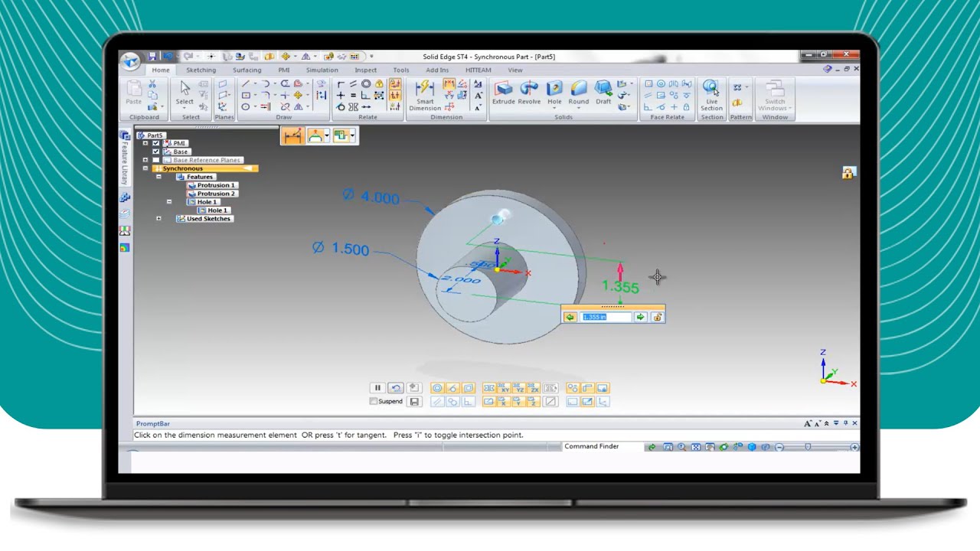Activate the Select arrow tool
Viewport: 980px width, 551px height.
coord(185,91)
